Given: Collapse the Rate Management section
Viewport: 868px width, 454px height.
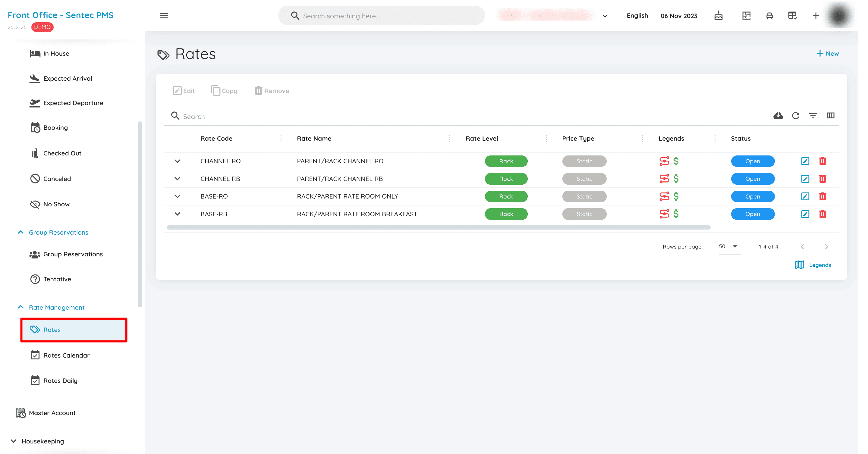Looking at the screenshot, I should pyautogui.click(x=51, y=307).
